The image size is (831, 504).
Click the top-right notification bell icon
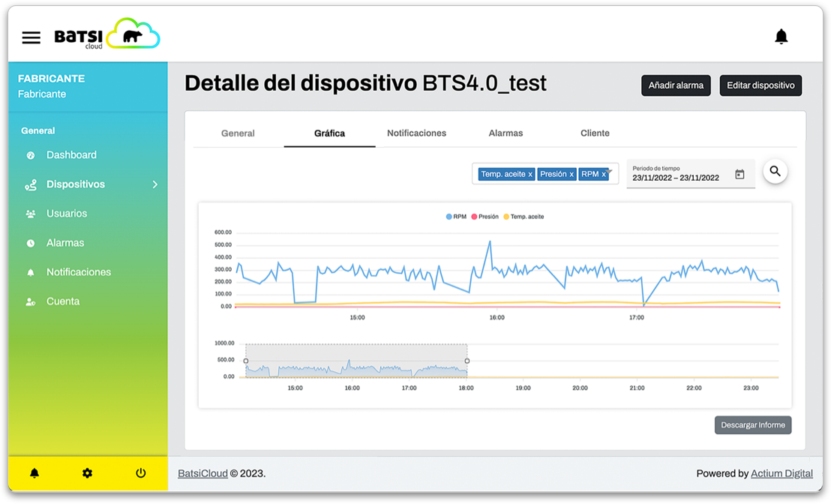tap(781, 37)
